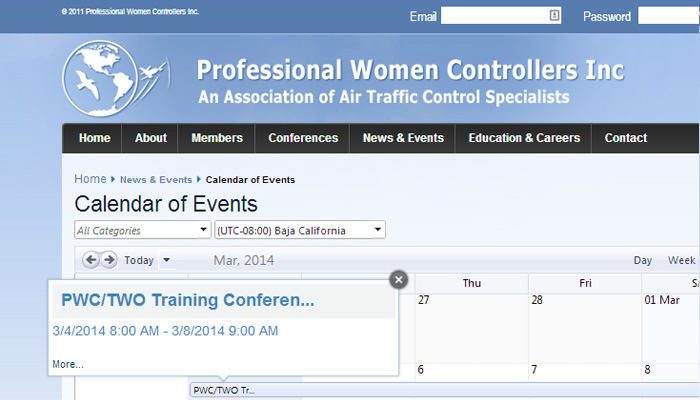Open the Baja California timezone dropdown
700x400 pixels.
click(x=300, y=230)
